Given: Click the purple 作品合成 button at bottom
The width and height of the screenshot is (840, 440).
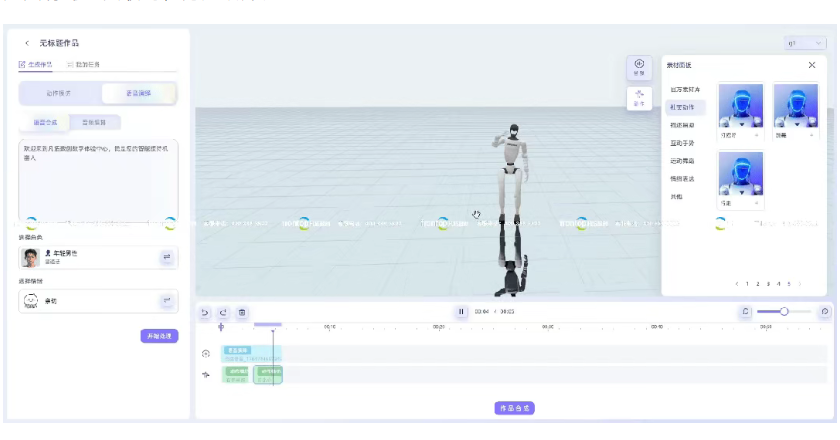Looking at the screenshot, I should point(515,408).
